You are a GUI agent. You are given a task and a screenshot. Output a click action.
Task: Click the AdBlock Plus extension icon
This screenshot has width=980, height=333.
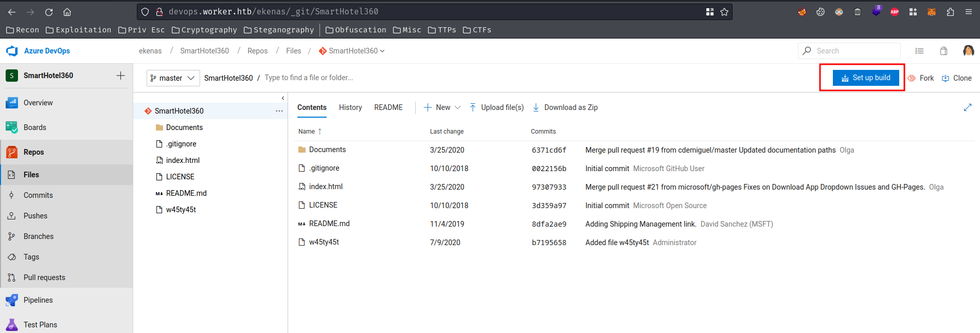(895, 12)
